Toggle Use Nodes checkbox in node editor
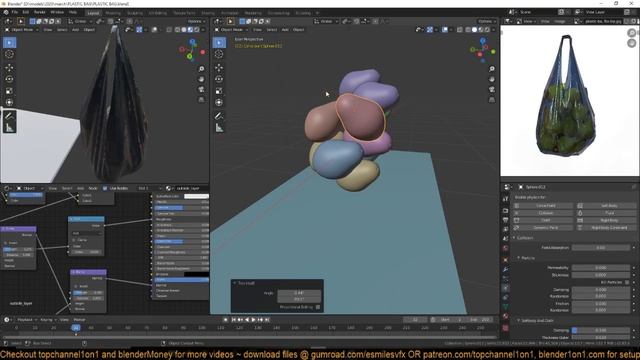Image resolution: width=640 pixels, height=360 pixels. (105, 188)
